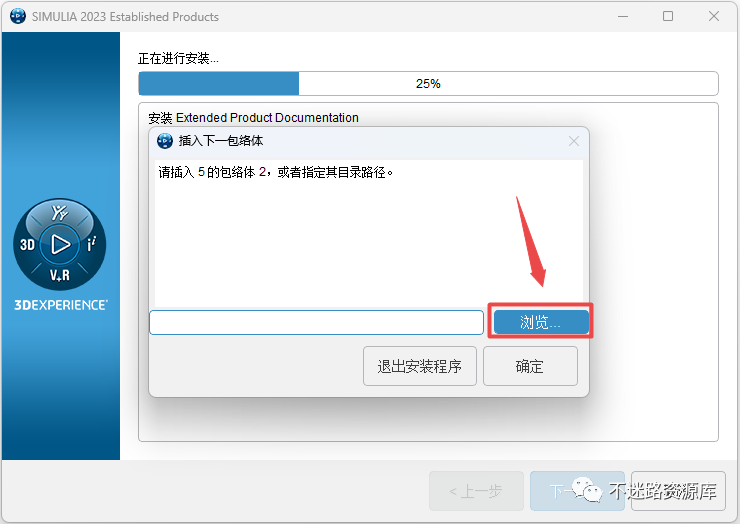Close the SIMULIA 2023 installer window
The height and width of the screenshot is (524, 740).
[x=714, y=17]
